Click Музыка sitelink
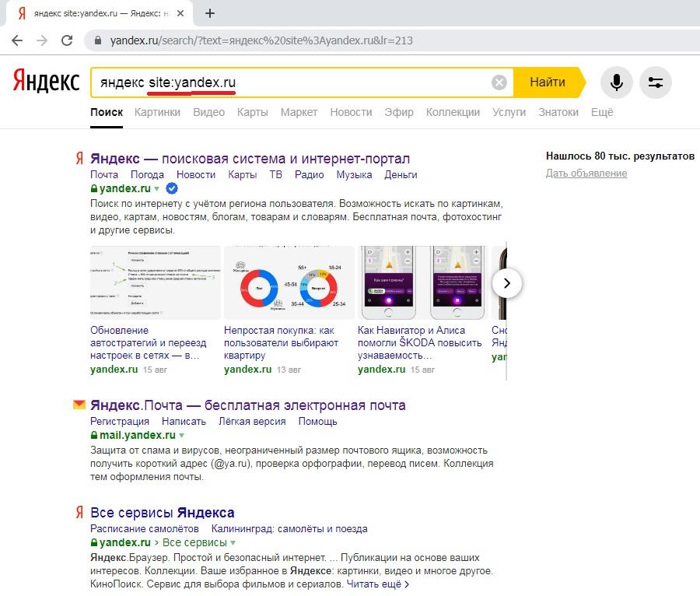This screenshot has width=700, height=596. click(354, 174)
